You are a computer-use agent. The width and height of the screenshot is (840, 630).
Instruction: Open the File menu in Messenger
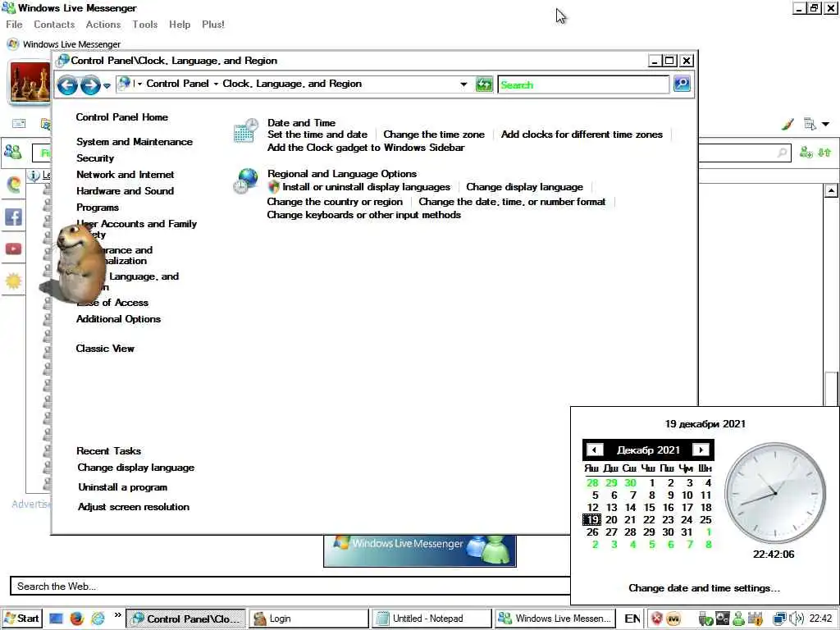click(x=14, y=25)
